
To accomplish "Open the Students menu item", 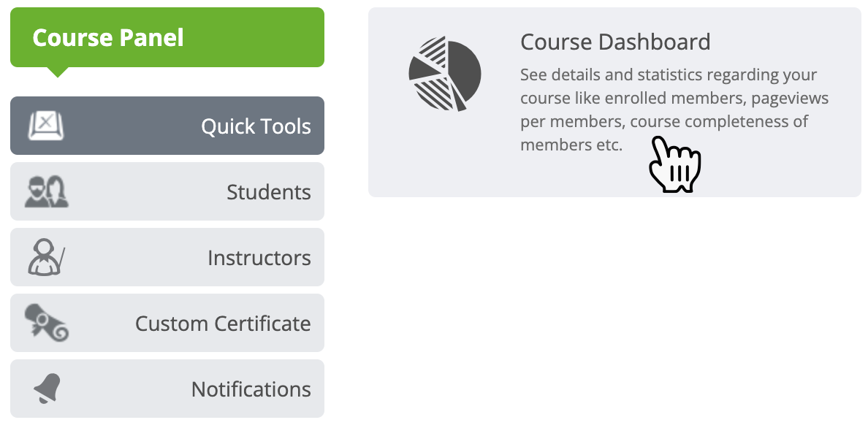I will [x=268, y=192].
